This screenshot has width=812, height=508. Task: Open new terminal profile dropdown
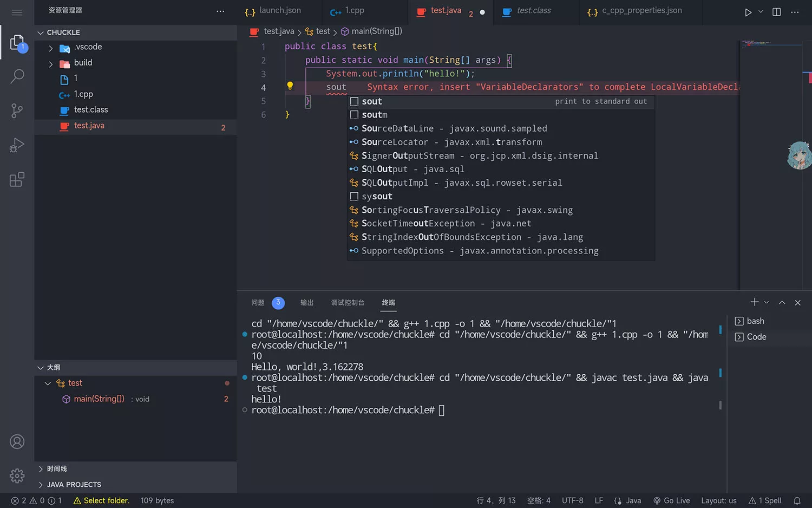[x=767, y=302]
